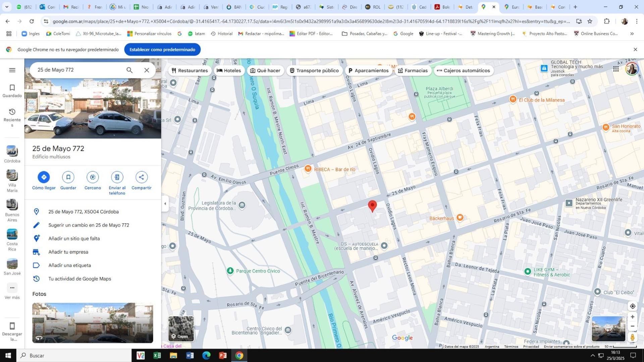The image size is (644, 362).
Task: Click the Parque Centro Cívico marker
Action: pyautogui.click(x=230, y=271)
